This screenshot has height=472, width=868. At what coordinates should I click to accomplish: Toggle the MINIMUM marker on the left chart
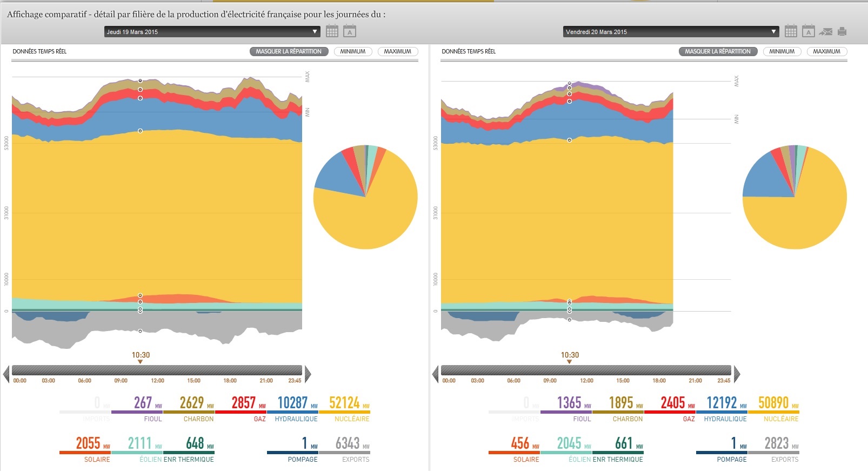click(353, 51)
